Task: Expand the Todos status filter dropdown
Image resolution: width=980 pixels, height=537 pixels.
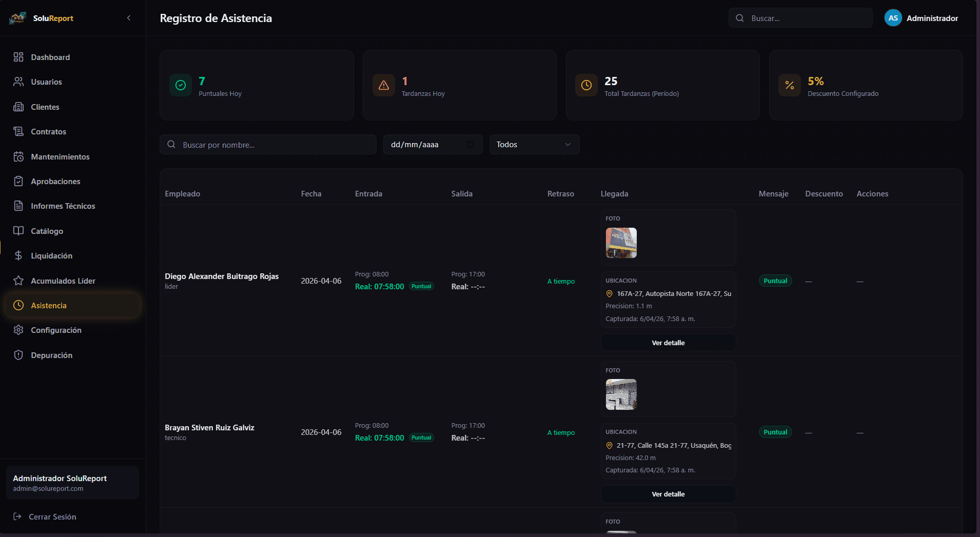Action: pyautogui.click(x=534, y=145)
